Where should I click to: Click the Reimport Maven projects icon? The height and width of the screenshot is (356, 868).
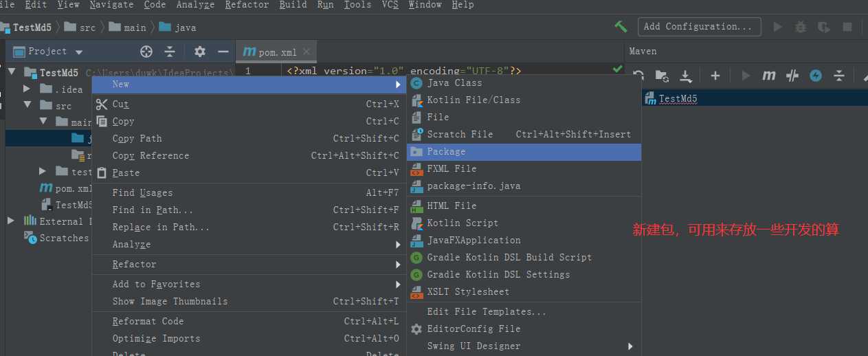pos(638,76)
